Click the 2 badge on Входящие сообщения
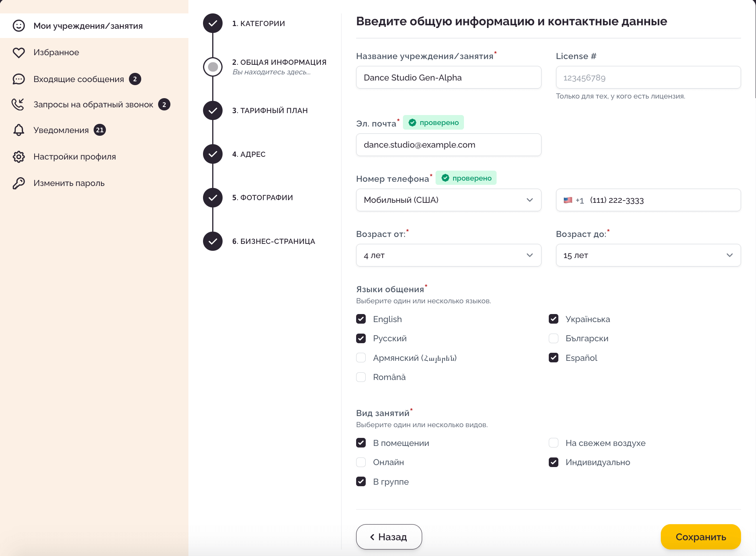The image size is (756, 556). tap(135, 79)
